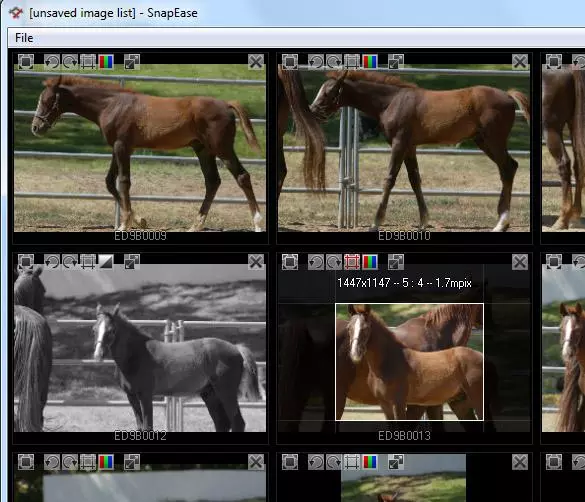
Task: Enable crop tool on ED9B0010
Action: coord(352,62)
